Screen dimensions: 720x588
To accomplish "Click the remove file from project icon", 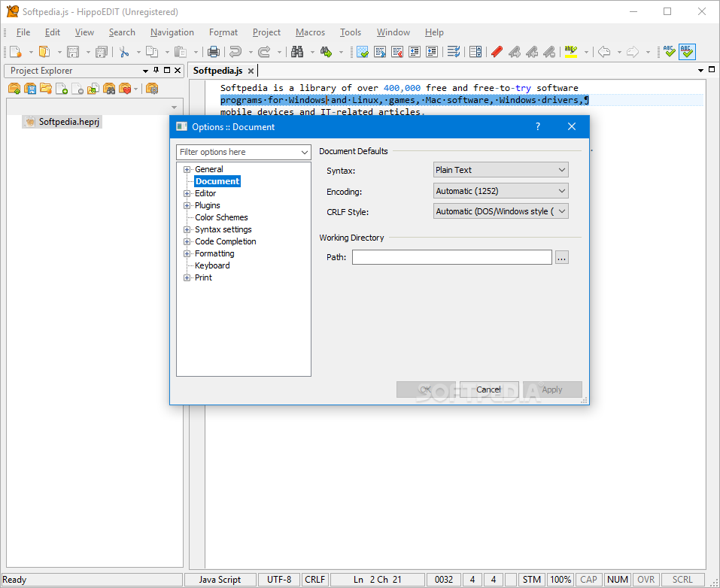I will pos(77,89).
